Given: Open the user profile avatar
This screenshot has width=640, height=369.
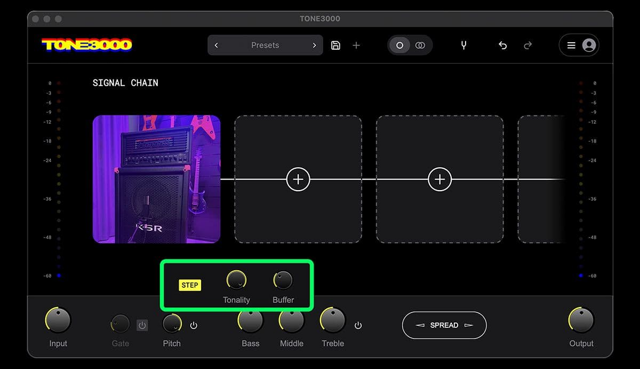Looking at the screenshot, I should coord(589,45).
